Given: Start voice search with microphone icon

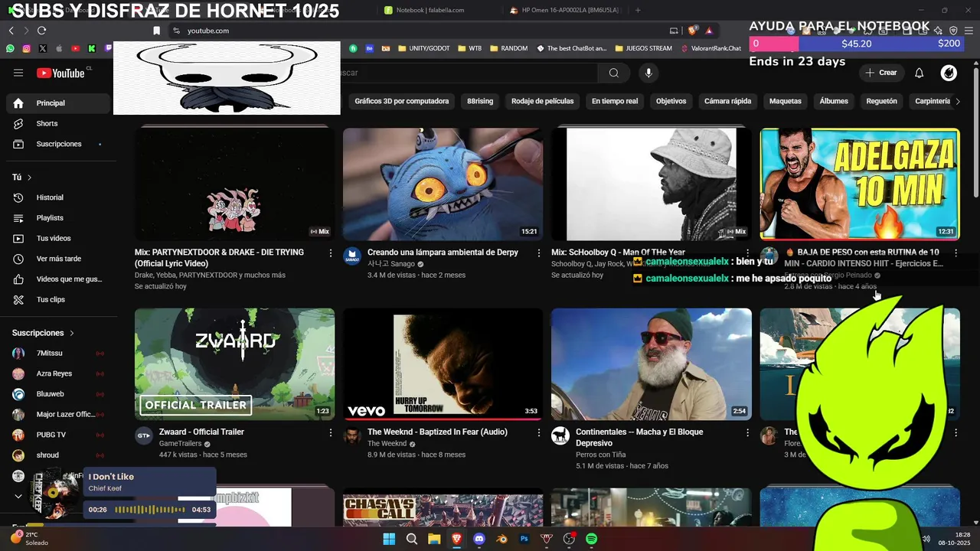Looking at the screenshot, I should click(648, 73).
